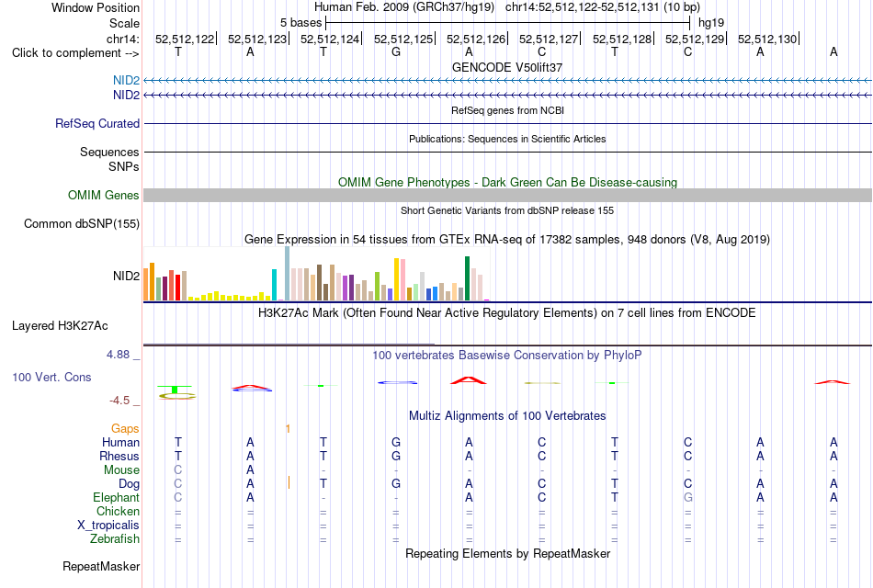
Task: Click the H3K27Ac Mark ENCODE title
Action: point(507,313)
